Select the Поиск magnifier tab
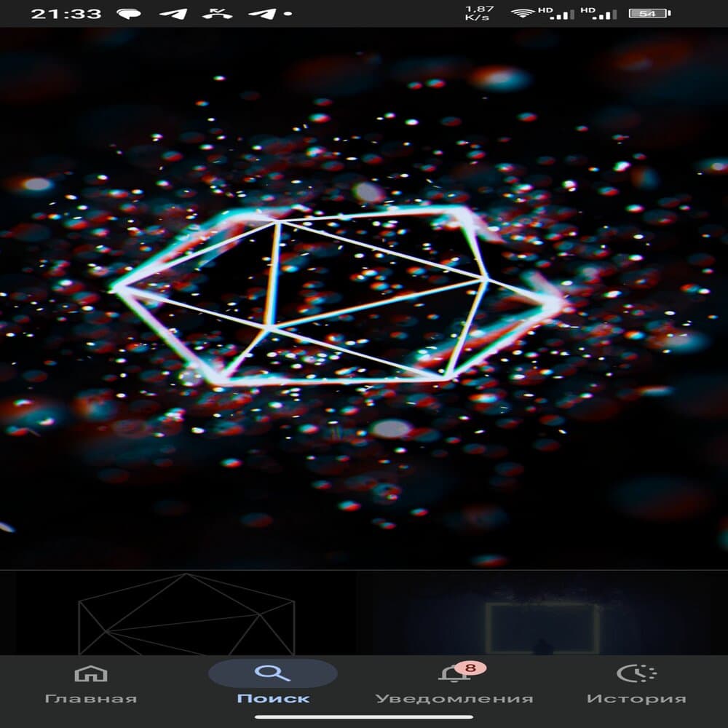The height and width of the screenshot is (728, 728). point(272,673)
